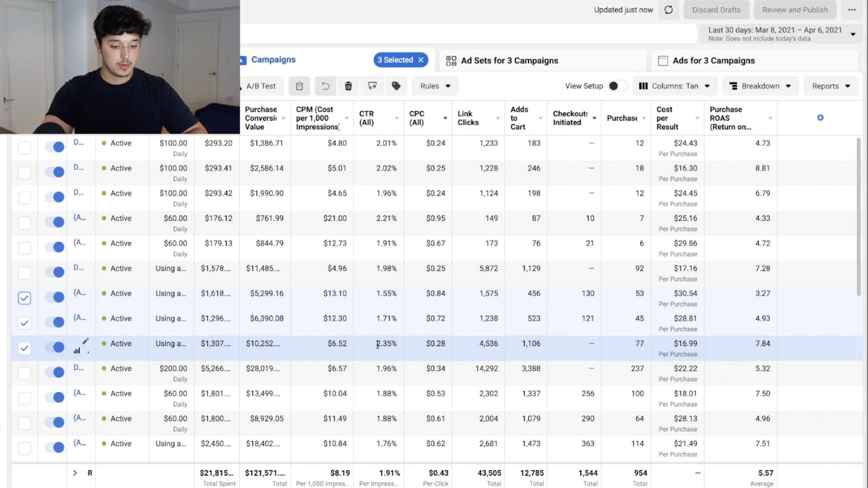Open Purchase ROAS column menu arrow

pos(770,118)
